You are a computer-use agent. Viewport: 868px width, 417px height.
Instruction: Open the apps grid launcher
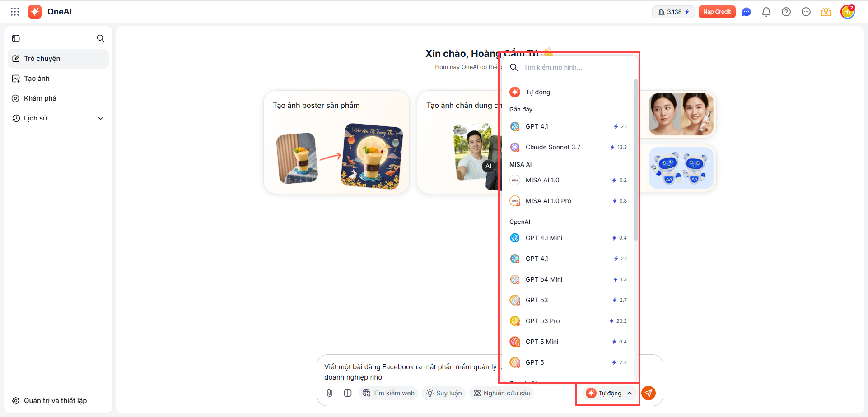point(15,12)
